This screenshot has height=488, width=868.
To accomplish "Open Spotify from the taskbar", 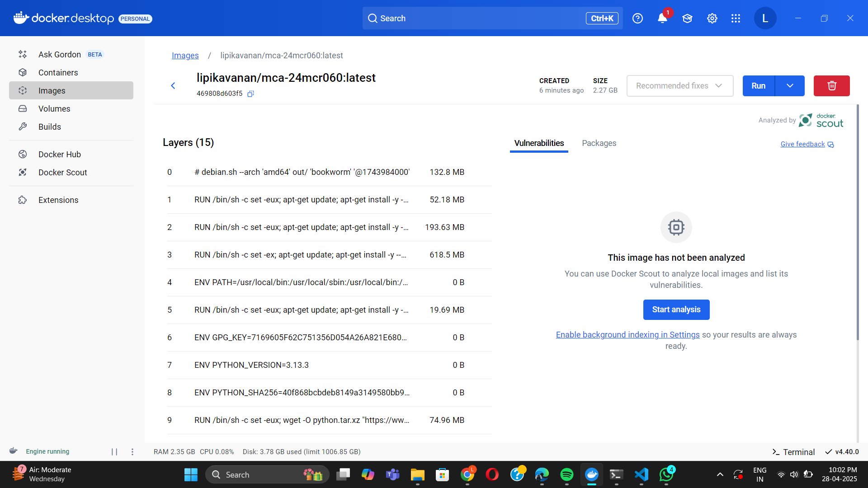I will [x=567, y=474].
